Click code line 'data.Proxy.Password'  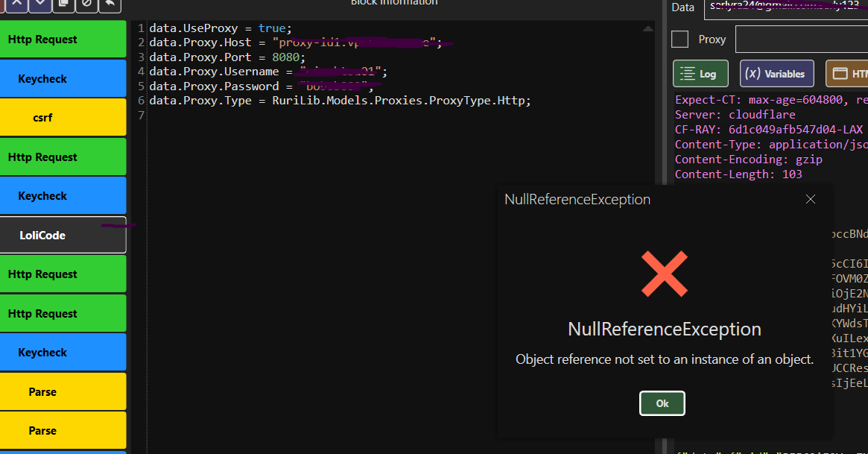[x=262, y=86]
